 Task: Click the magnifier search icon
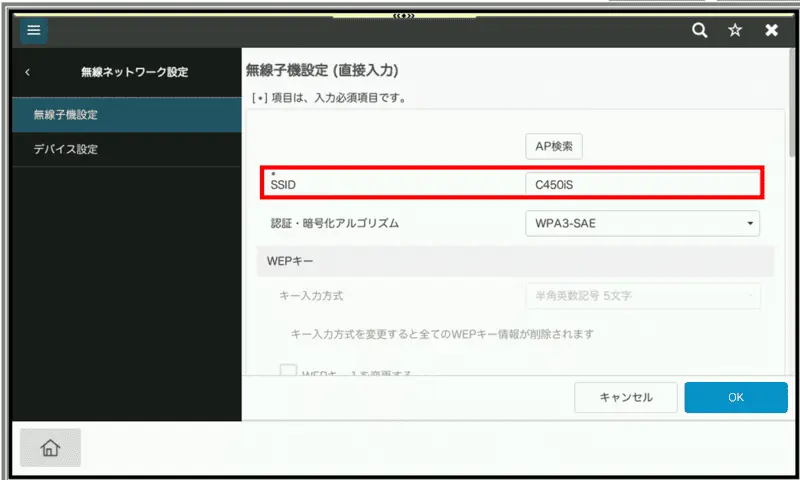click(701, 30)
